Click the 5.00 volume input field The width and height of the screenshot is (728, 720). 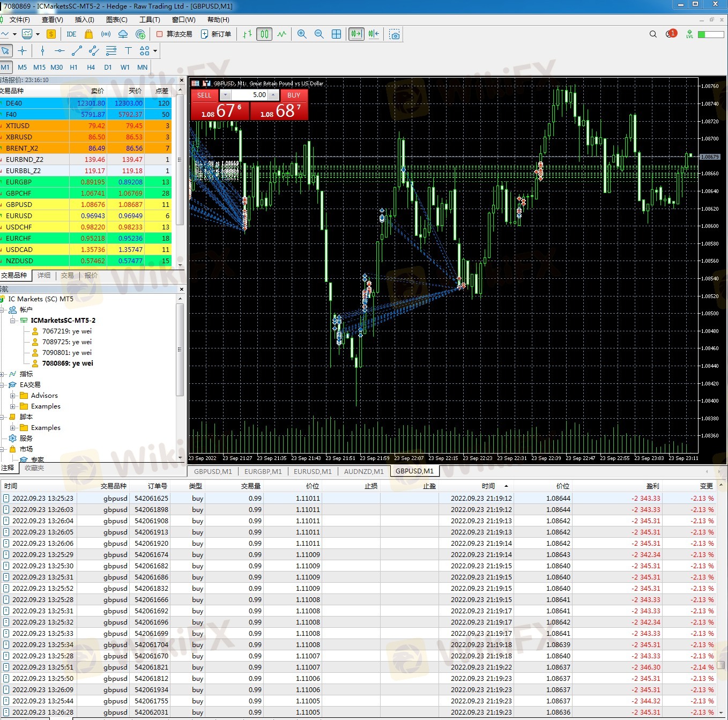click(249, 95)
